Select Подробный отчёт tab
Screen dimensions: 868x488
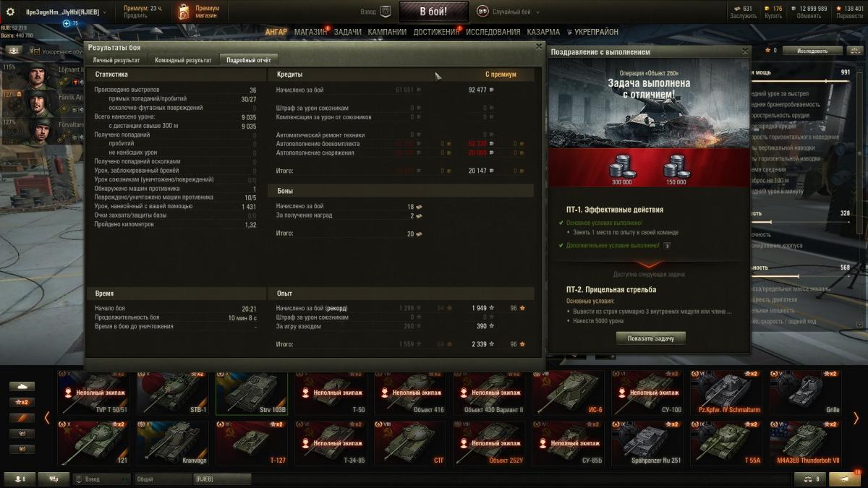(248, 60)
